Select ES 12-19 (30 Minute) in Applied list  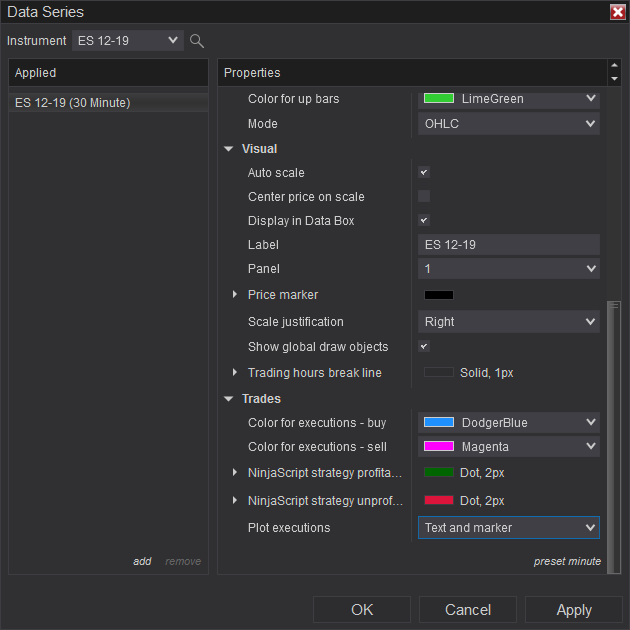(73, 103)
